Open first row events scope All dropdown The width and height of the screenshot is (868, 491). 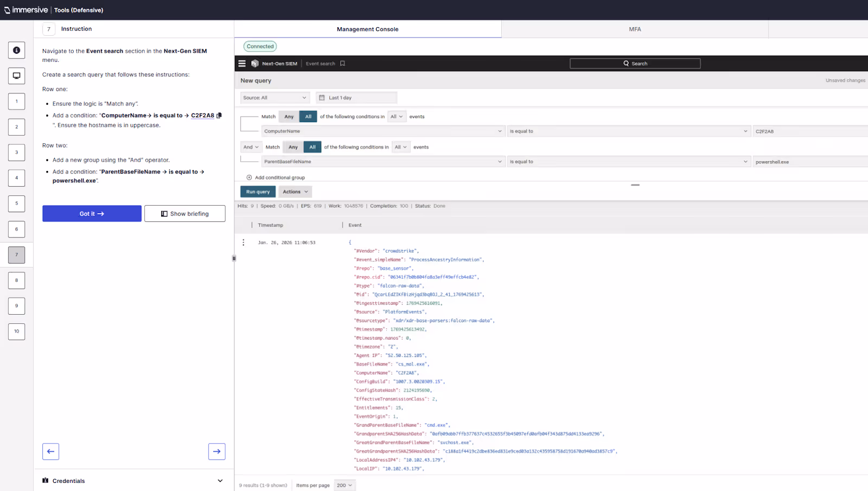(x=397, y=117)
